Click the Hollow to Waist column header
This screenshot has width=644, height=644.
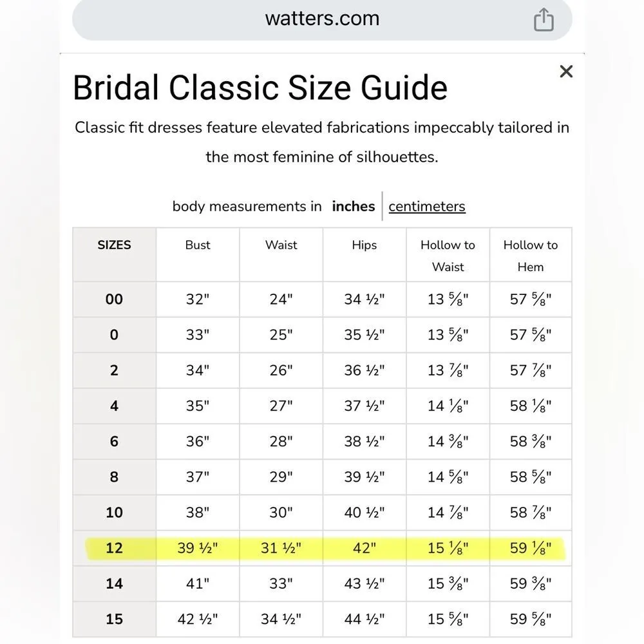pos(447,256)
